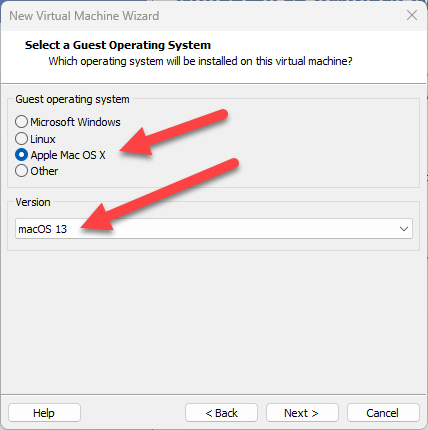Proceed with the Next button

(302, 413)
